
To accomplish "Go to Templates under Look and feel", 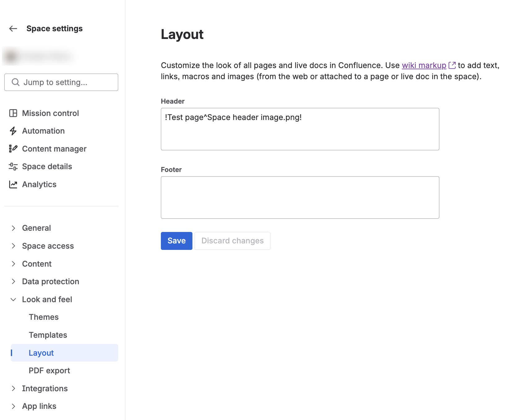I will 48,335.
